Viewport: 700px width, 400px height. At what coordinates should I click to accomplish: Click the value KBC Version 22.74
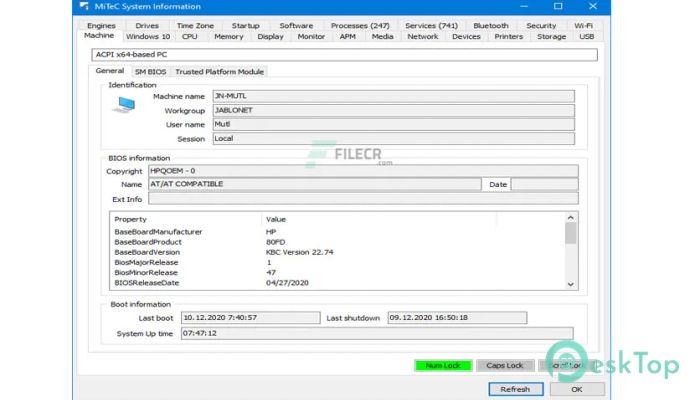tap(300, 252)
